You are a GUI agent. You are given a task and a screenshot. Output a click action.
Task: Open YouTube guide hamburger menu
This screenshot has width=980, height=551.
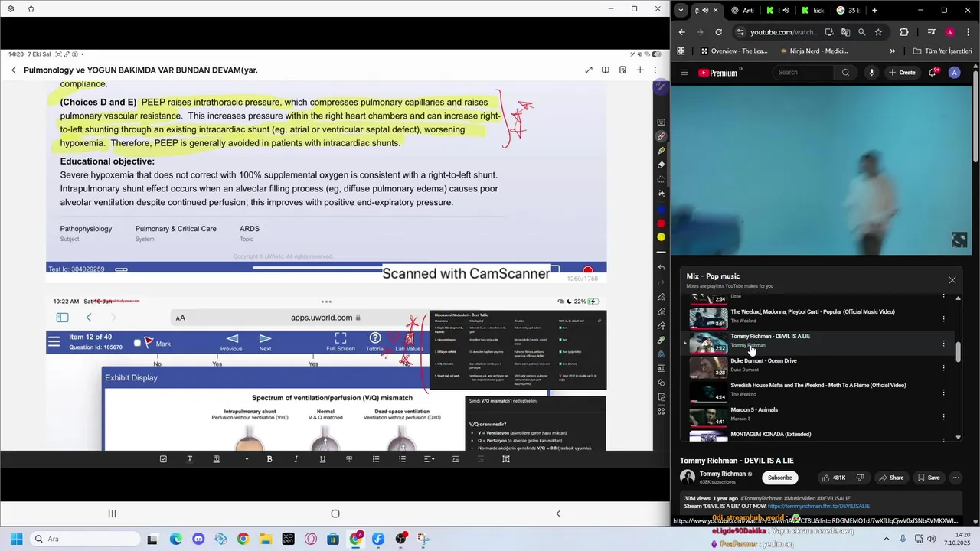pyautogui.click(x=684, y=73)
